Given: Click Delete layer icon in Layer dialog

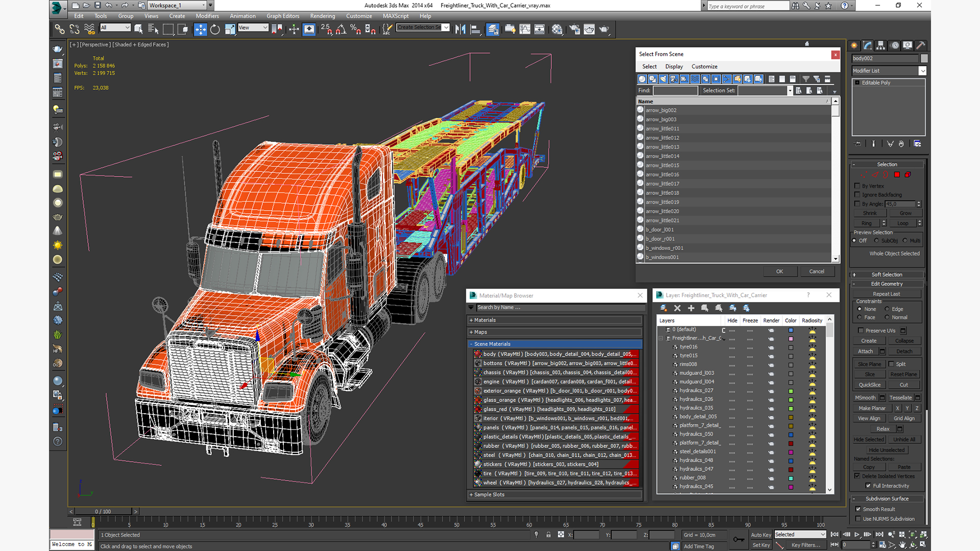Looking at the screenshot, I should click(677, 308).
